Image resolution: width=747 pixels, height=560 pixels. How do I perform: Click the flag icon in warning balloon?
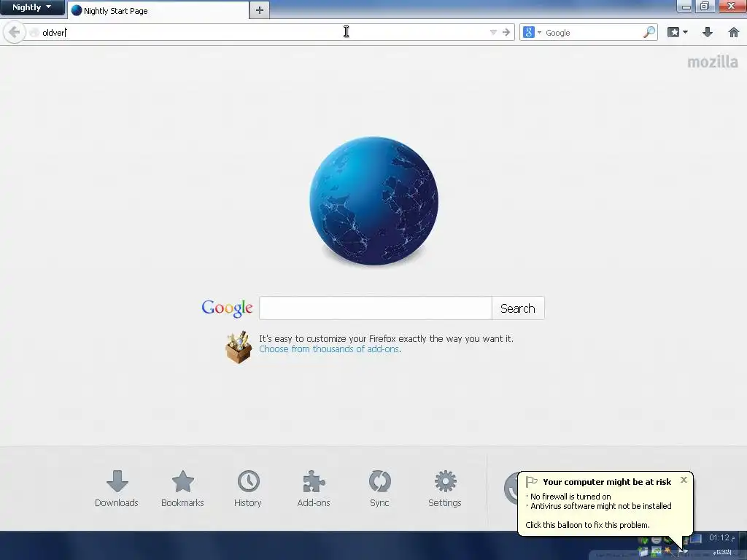coord(531,482)
